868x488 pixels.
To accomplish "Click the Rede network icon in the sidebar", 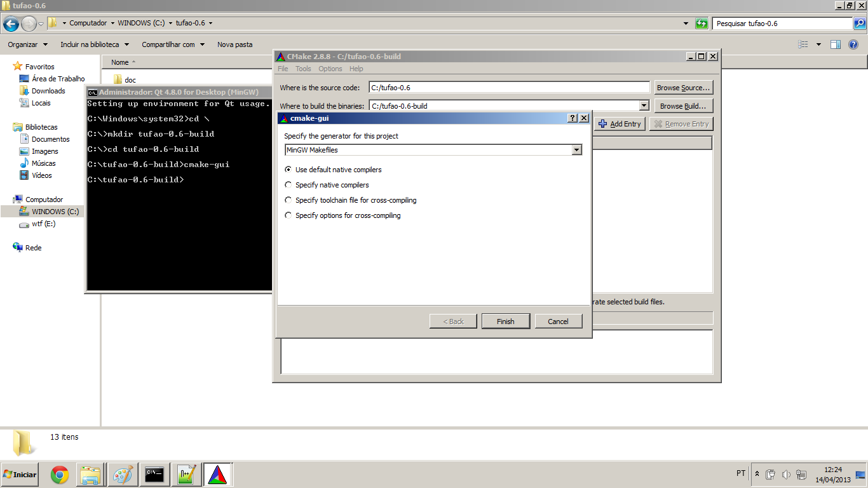I will point(18,247).
